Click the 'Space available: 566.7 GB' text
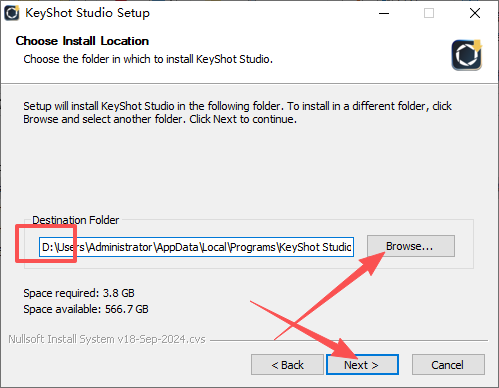 pos(86,309)
